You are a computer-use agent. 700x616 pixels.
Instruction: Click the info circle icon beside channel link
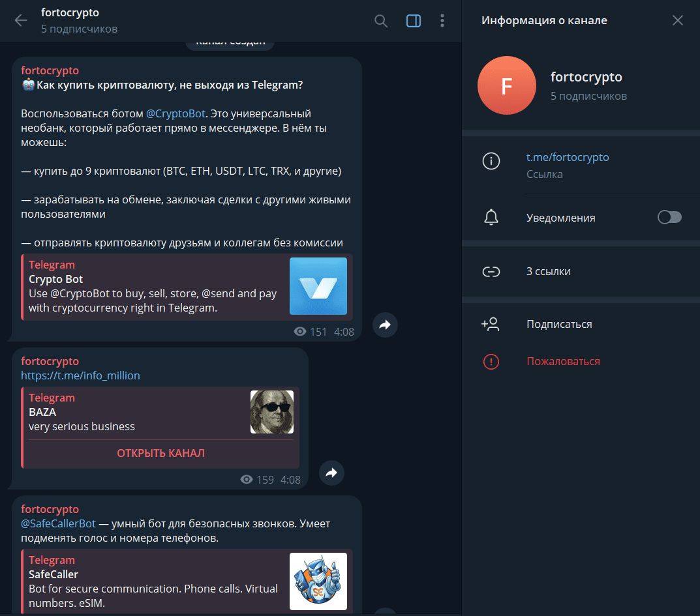(491, 161)
